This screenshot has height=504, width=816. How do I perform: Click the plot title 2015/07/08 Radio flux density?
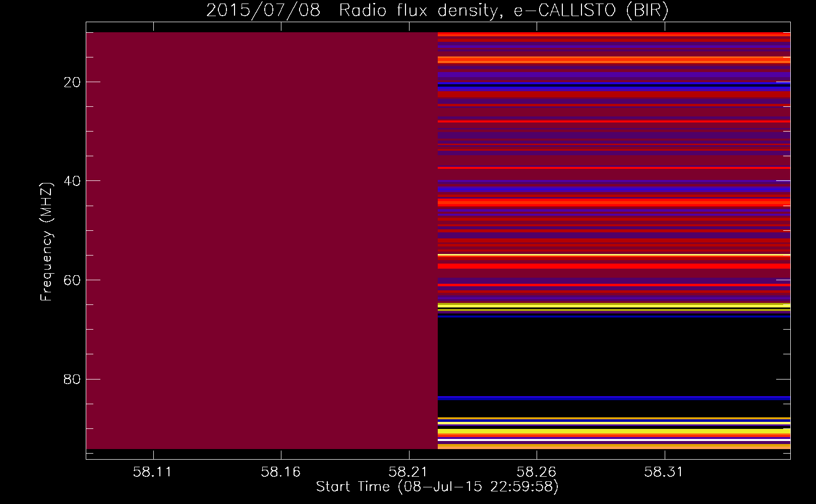[437, 10]
